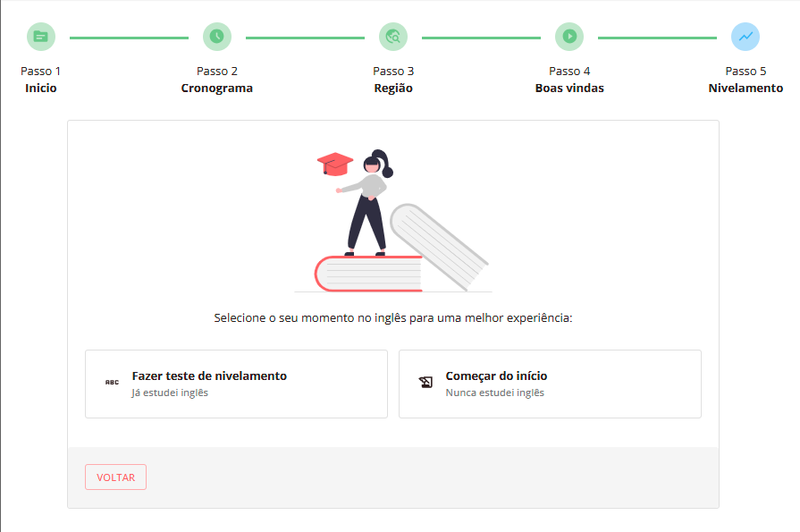This screenshot has height=532, width=800.
Task: Select the Passo 5 Nivelamento label
Action: click(745, 80)
